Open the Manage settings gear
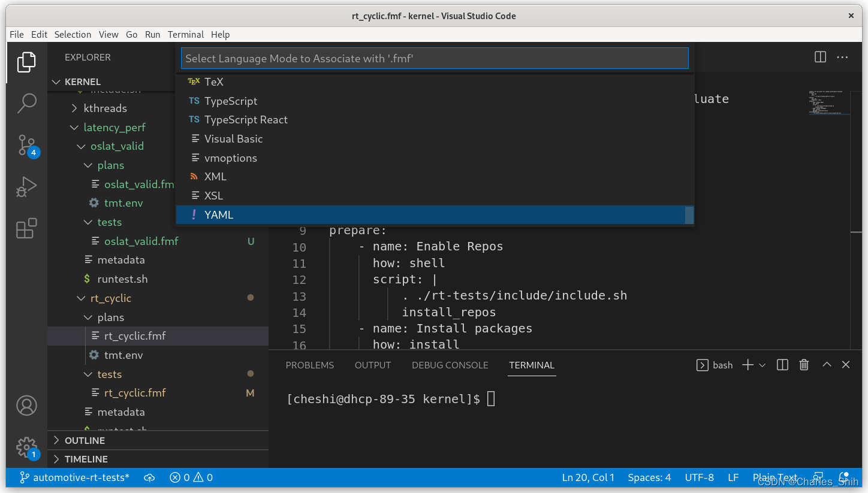Viewport: 868px width, 493px height. 26,447
